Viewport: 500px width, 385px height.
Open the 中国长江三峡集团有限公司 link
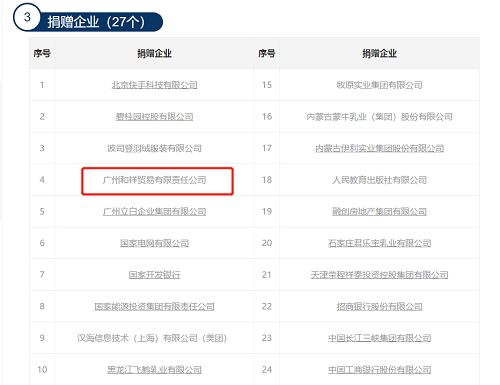click(x=379, y=338)
